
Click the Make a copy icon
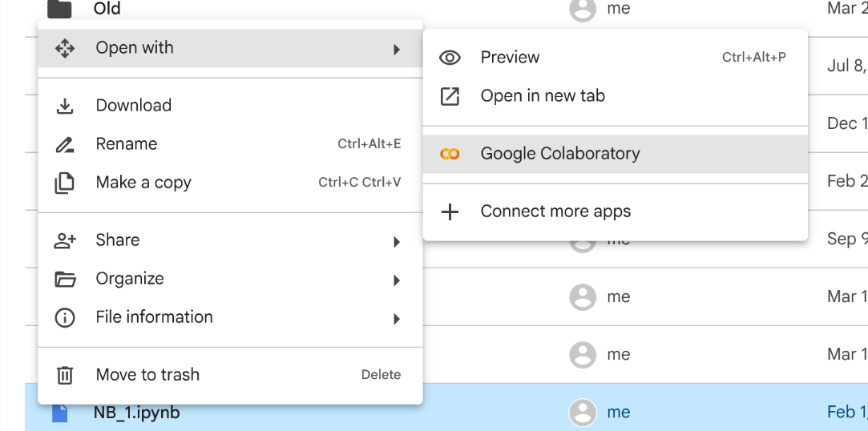pyautogui.click(x=65, y=183)
